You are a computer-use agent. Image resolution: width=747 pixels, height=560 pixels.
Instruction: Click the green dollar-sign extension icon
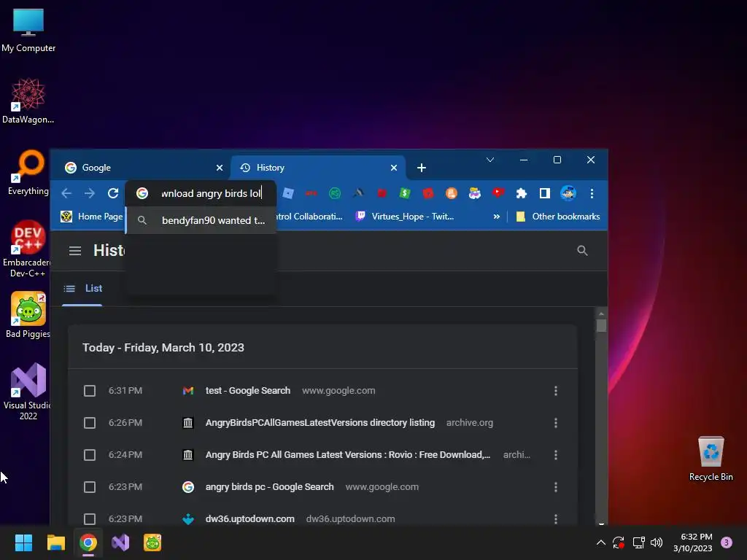(x=405, y=193)
